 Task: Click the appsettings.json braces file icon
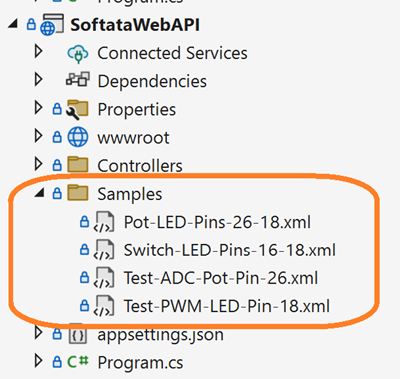[x=78, y=334]
